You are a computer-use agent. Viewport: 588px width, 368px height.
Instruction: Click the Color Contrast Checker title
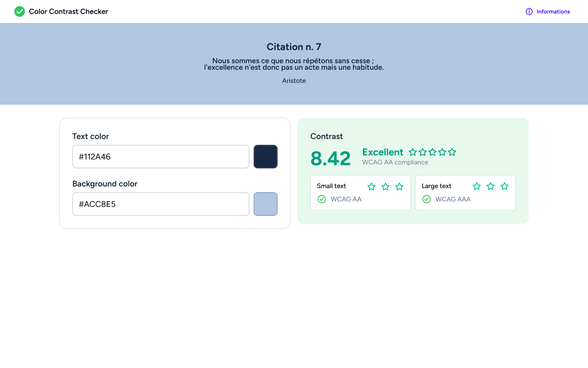pyautogui.click(x=69, y=11)
